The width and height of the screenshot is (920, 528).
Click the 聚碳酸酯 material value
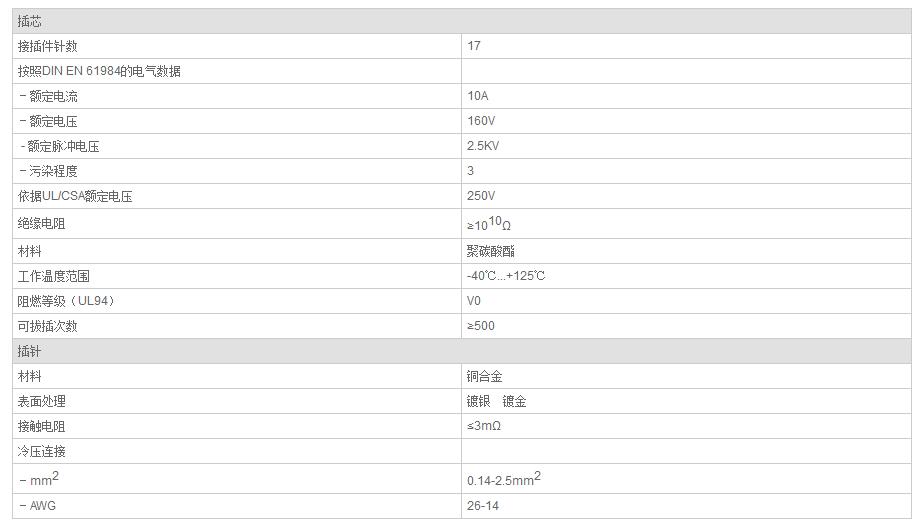click(491, 251)
